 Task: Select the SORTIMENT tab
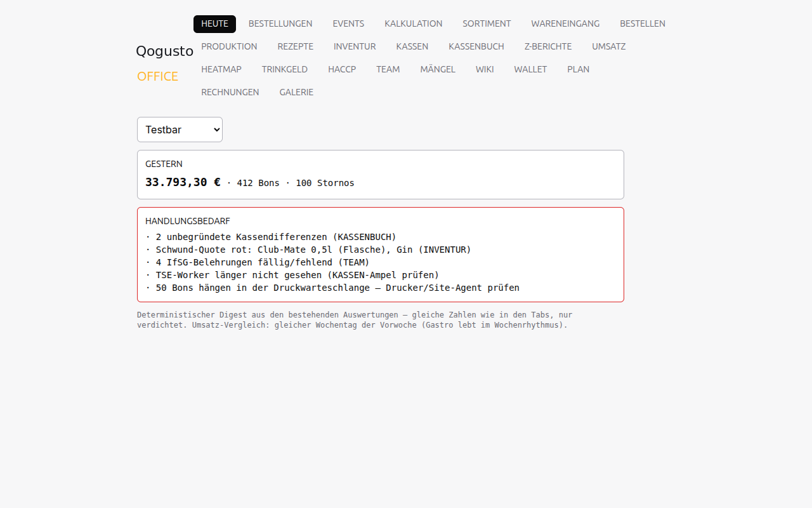click(487, 23)
